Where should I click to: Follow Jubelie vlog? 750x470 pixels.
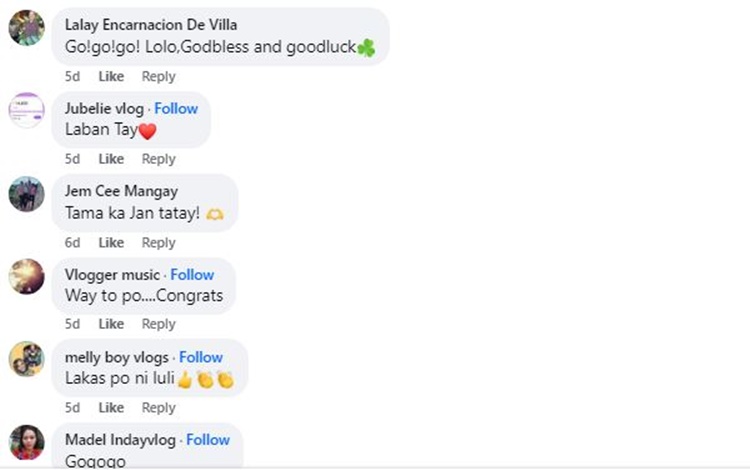click(x=176, y=108)
